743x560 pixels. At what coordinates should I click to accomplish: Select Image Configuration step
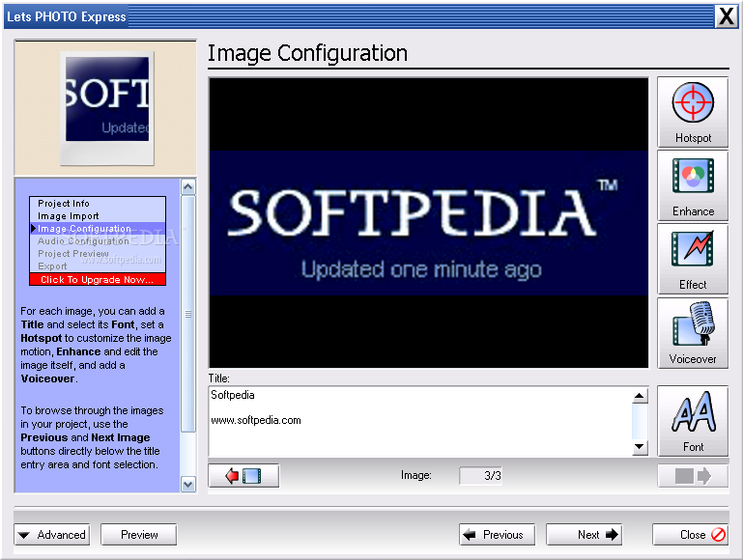pyautogui.click(x=98, y=228)
